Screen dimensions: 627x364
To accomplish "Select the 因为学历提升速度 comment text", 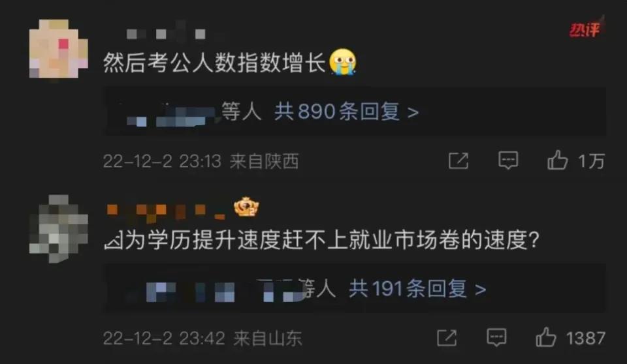I will tap(321, 240).
